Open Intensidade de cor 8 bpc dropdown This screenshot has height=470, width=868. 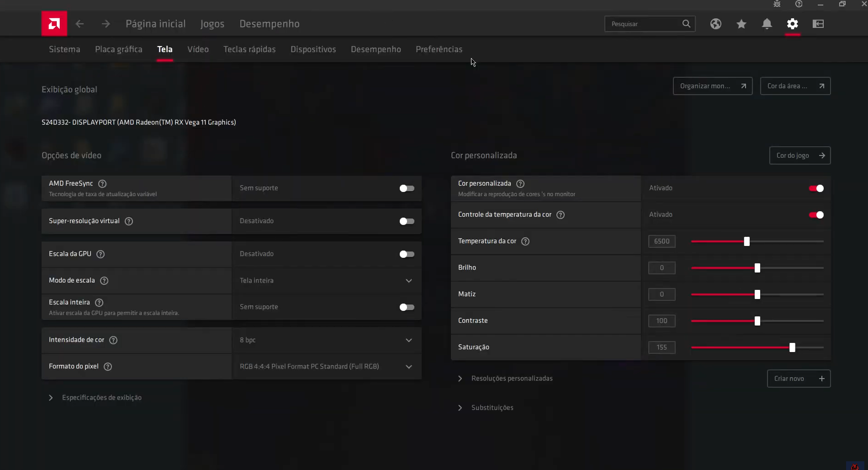[327, 340]
